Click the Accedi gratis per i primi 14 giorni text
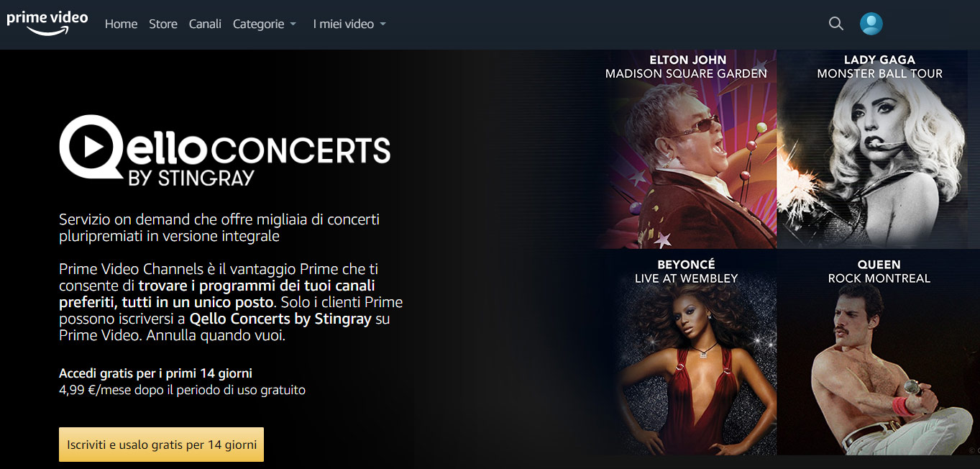980x469 pixels. [x=155, y=373]
